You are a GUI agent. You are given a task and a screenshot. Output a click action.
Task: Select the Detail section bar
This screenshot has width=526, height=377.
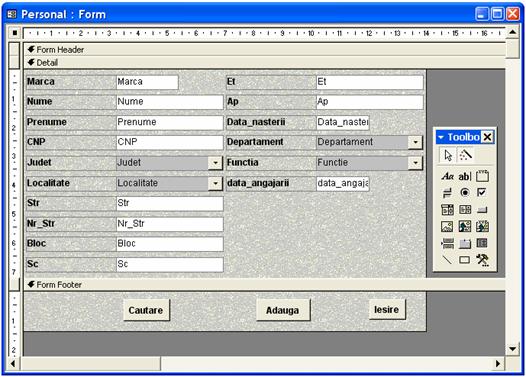click(264, 63)
